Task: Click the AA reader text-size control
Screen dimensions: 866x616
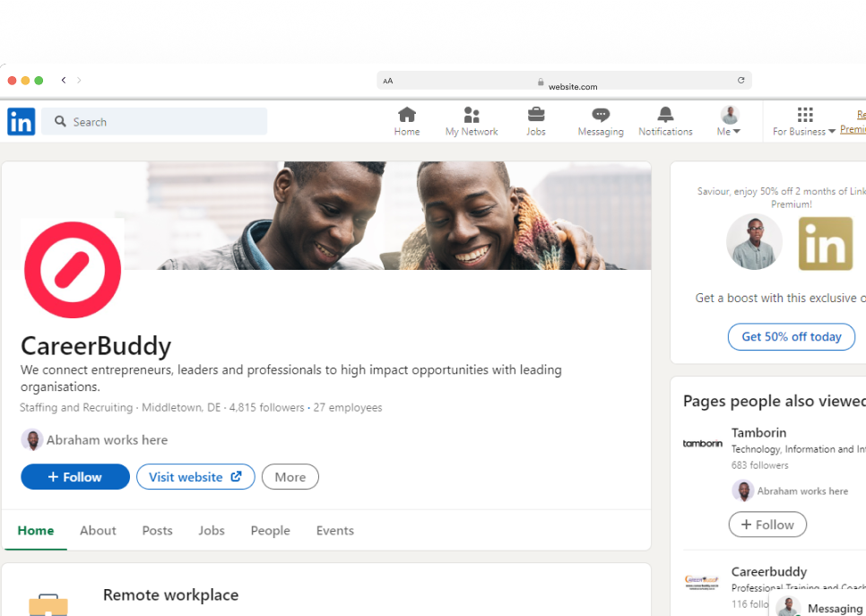Action: pyautogui.click(x=387, y=81)
